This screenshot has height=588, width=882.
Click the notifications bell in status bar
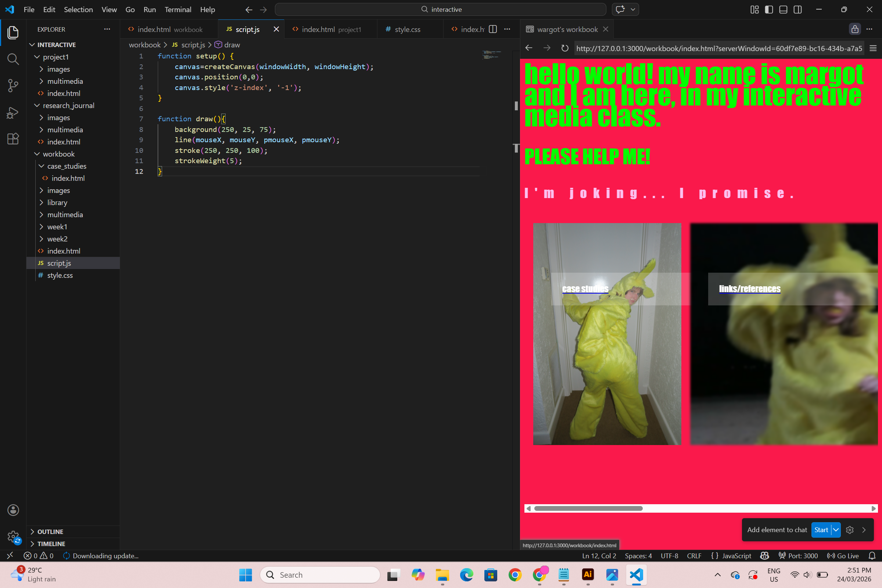click(x=872, y=556)
